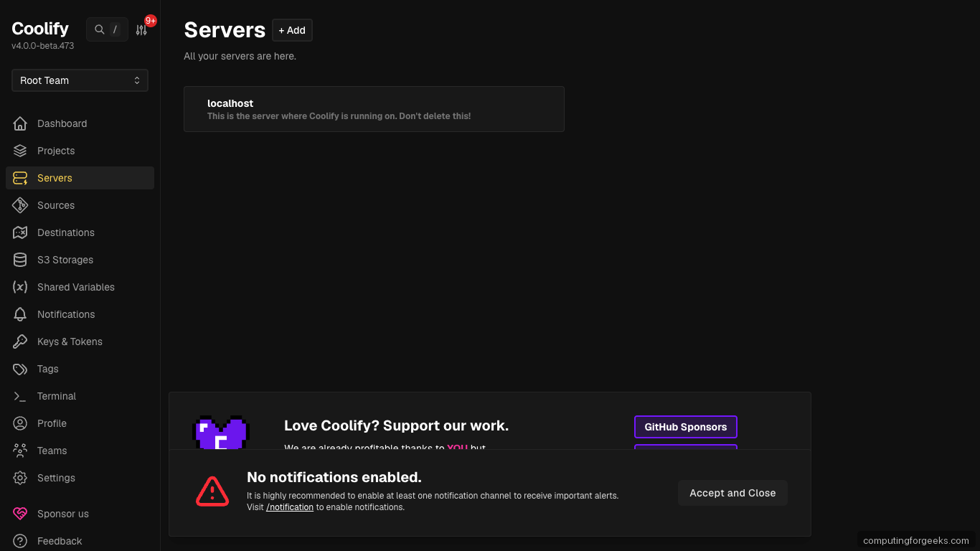The height and width of the screenshot is (551, 980).
Task: Open the search bar with magnifier icon
Action: tap(99, 29)
